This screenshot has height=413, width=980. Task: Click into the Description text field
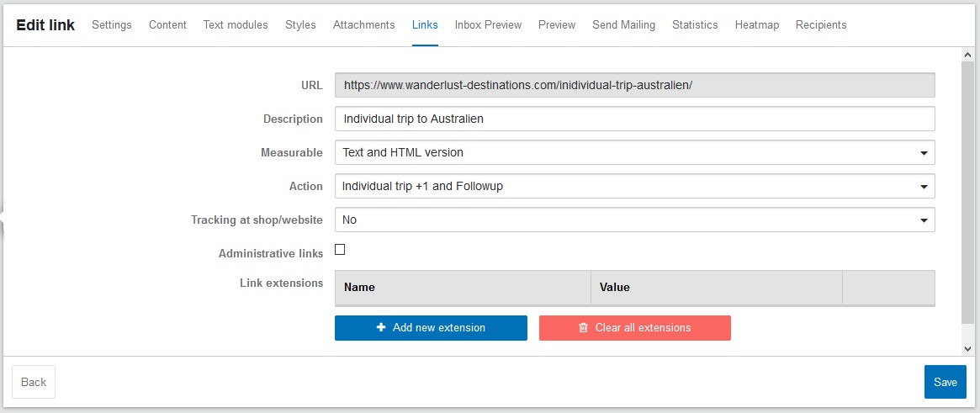pos(635,119)
